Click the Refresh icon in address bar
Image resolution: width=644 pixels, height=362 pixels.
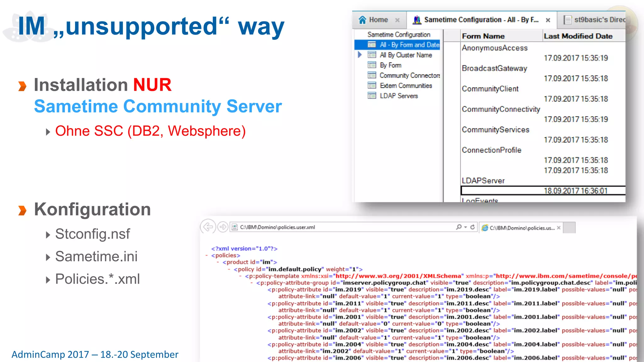[x=472, y=227]
